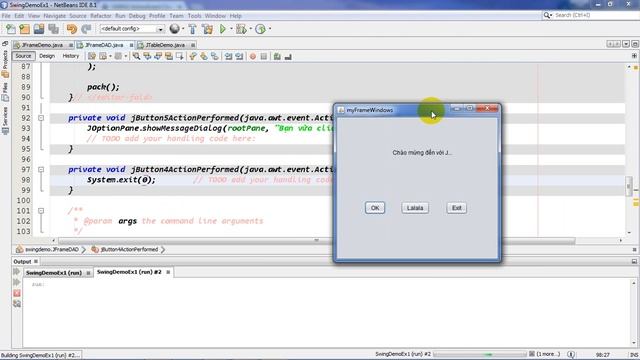This screenshot has height=360, width=640.
Task: Collapse the javadoc comment fold at line 101
Action: tap(41, 211)
